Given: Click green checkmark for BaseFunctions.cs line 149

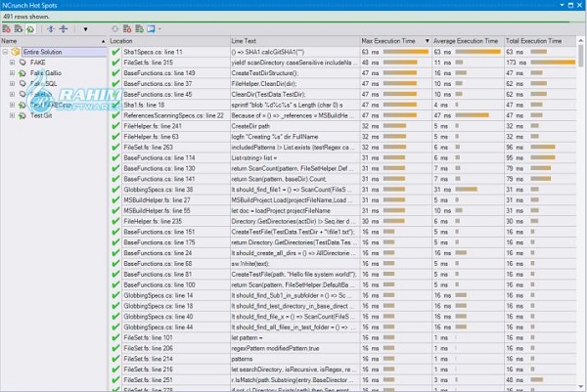Looking at the screenshot, I should coord(115,73).
